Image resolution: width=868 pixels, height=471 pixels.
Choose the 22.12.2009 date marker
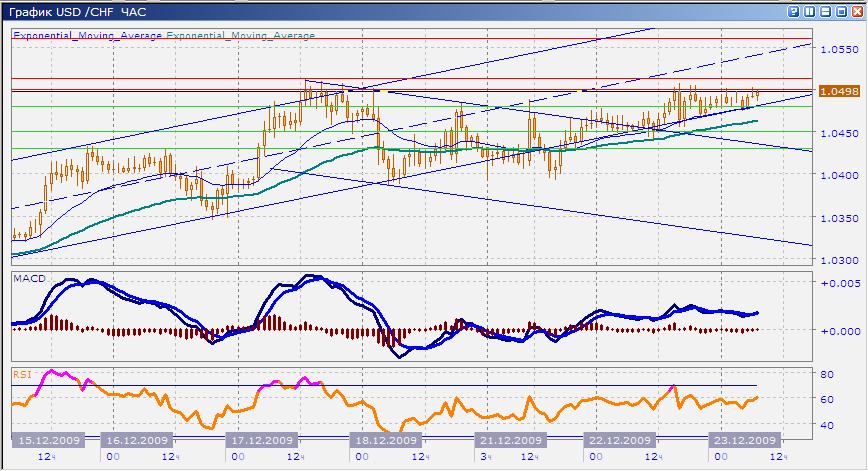[620, 440]
